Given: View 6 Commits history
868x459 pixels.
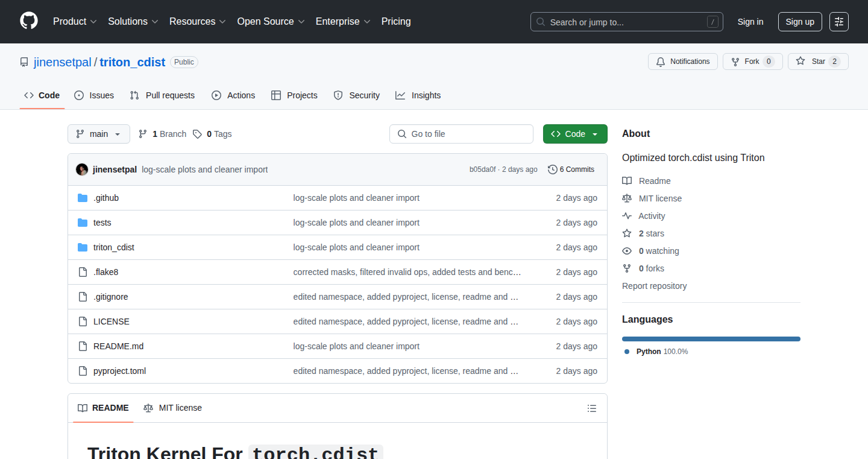Looking at the screenshot, I should point(571,169).
